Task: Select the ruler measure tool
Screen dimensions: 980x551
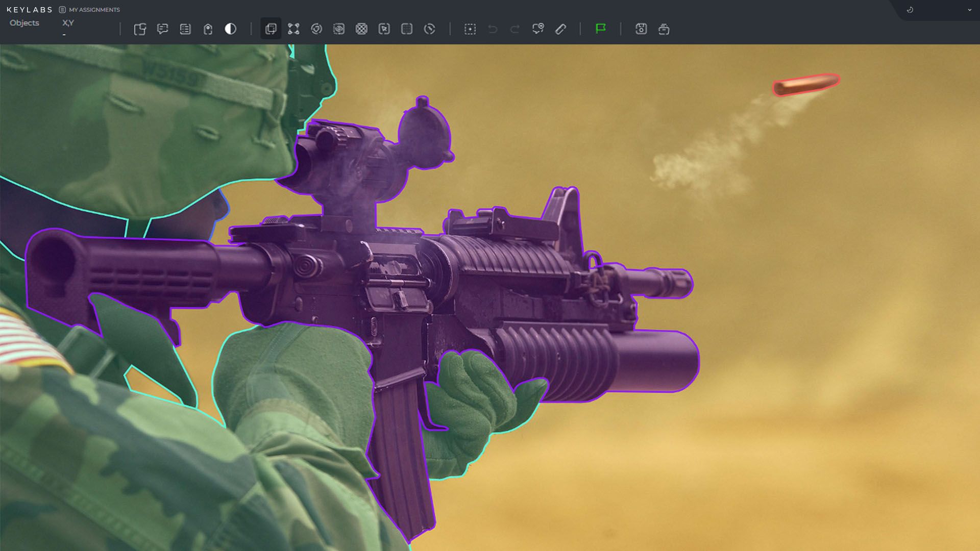Action: tap(560, 29)
